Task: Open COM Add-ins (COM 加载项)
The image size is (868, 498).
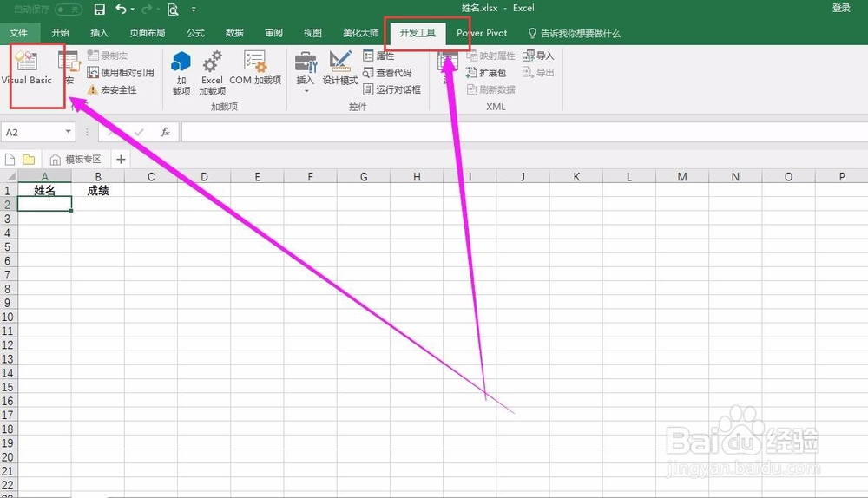Action: point(255,68)
